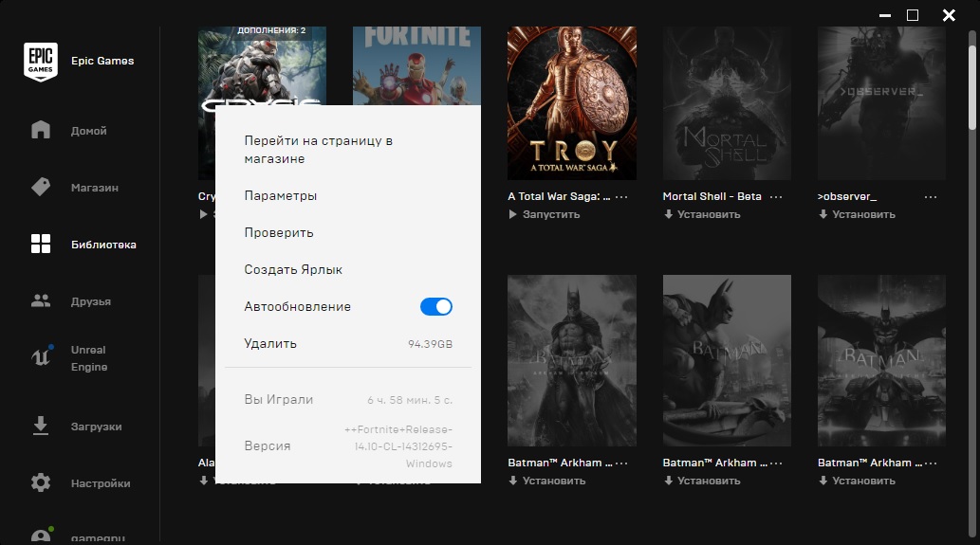Go to Домой in the sidebar
980x545 pixels.
(89, 131)
